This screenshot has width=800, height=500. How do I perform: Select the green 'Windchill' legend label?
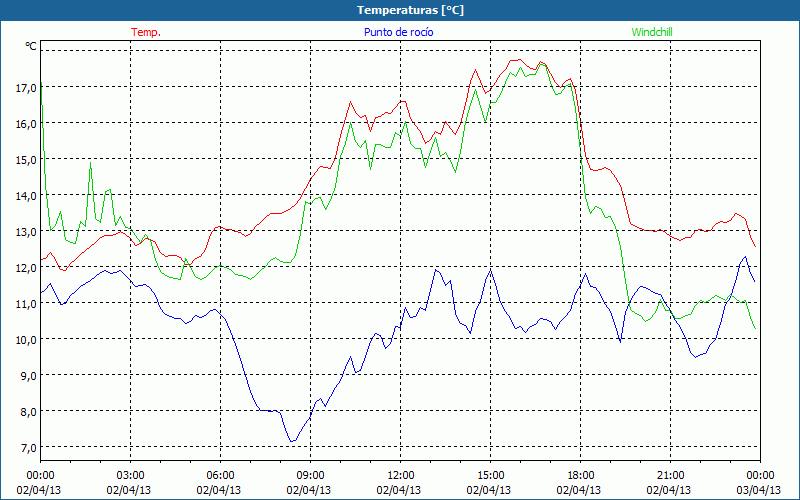pyautogui.click(x=652, y=32)
